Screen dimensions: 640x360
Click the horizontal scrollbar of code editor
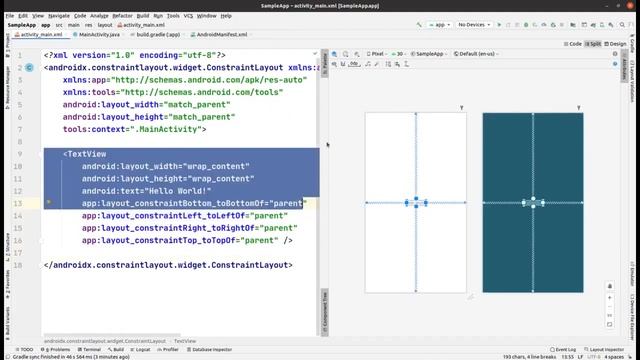(x=112, y=335)
